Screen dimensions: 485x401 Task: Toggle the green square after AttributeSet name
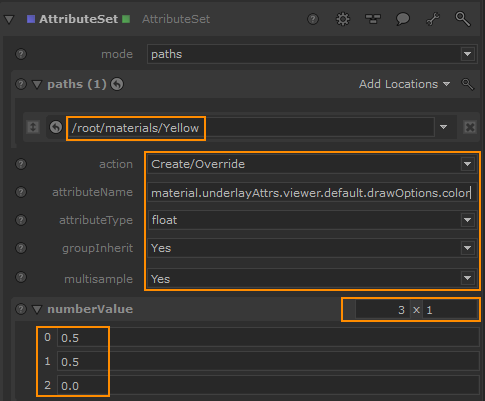point(126,19)
